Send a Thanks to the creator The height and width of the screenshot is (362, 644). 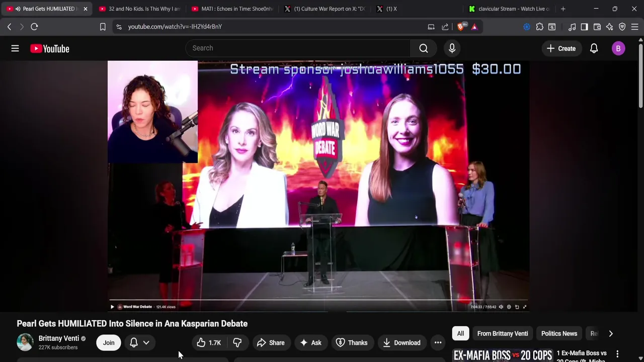pyautogui.click(x=352, y=342)
